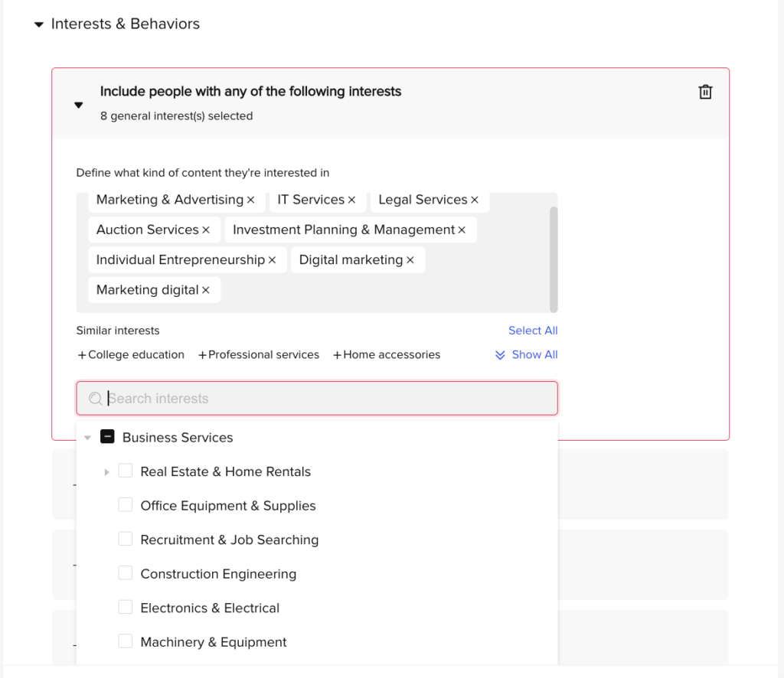784x678 pixels.
Task: Remove Investment Planning & Management tag
Action: coord(462,230)
